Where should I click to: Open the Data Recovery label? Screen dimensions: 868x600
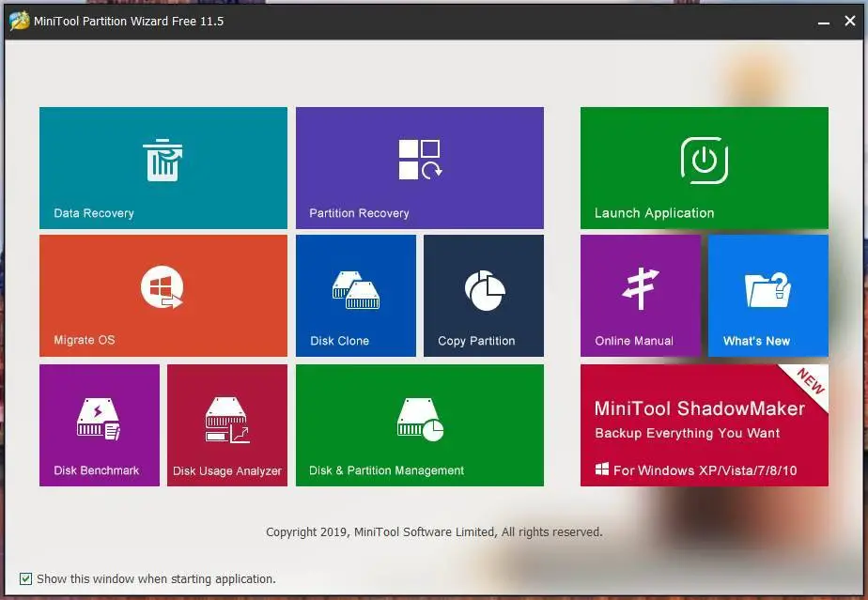(94, 213)
